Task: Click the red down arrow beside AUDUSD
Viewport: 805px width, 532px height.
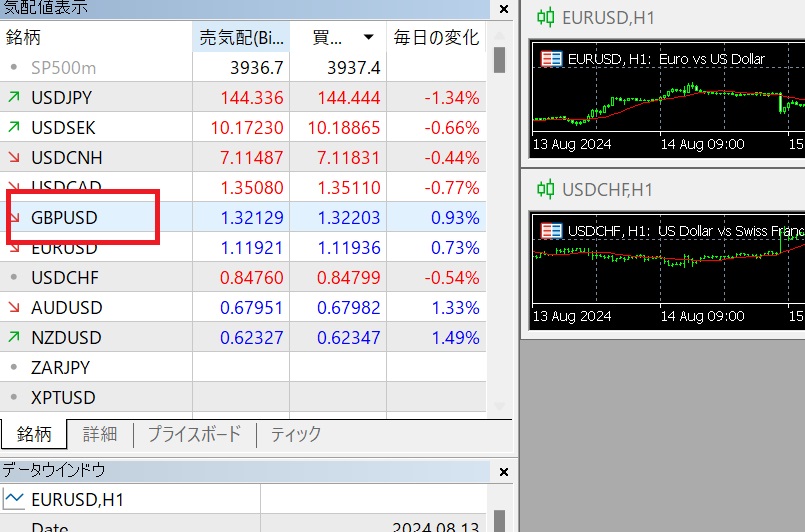Action: click(14, 307)
